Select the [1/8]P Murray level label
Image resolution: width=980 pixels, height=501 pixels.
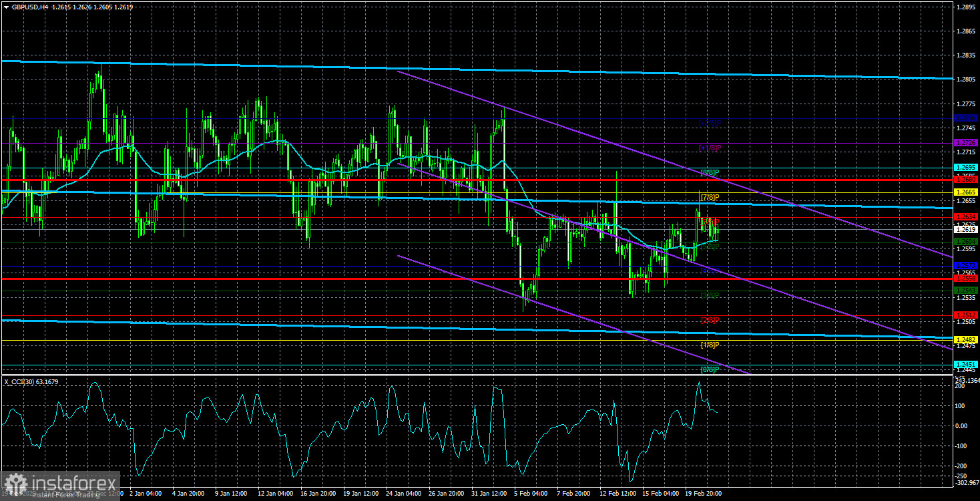710,345
